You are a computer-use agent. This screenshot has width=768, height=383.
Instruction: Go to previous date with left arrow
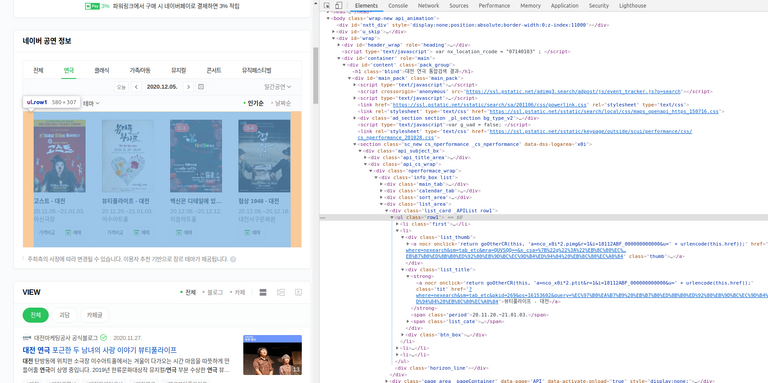point(136,87)
